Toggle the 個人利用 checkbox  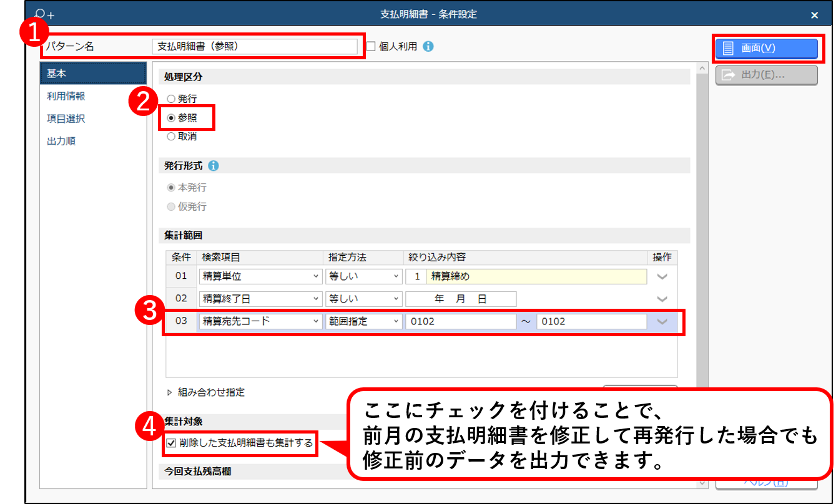(x=371, y=46)
